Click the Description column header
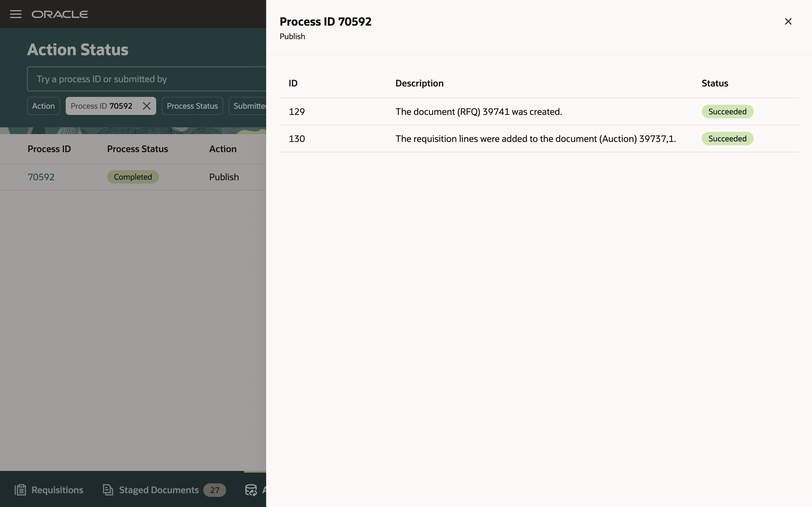Viewport: 812px width, 507px height. pos(419,83)
